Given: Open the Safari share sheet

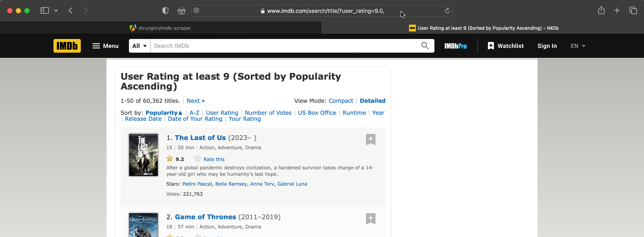Looking at the screenshot, I should tap(601, 10).
